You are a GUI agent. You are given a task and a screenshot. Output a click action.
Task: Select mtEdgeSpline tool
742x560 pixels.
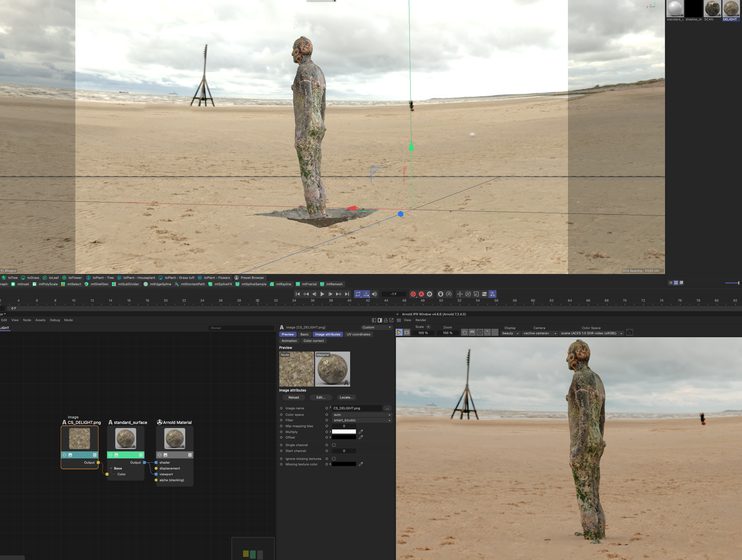pos(157,284)
